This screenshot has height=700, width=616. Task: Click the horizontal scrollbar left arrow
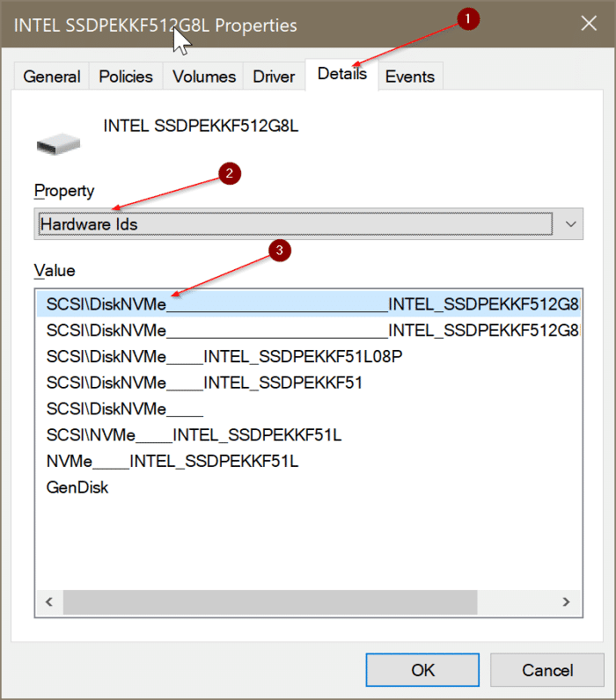[x=49, y=602]
